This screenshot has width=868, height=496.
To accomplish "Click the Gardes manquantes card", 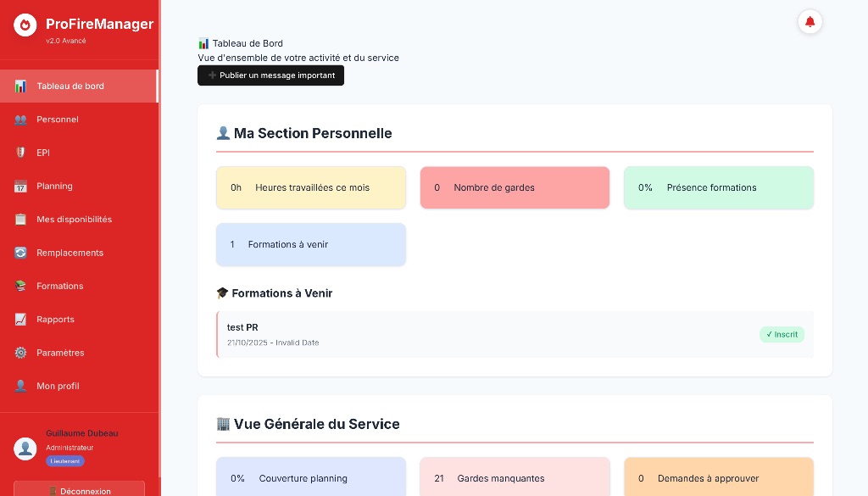I will pos(515,478).
